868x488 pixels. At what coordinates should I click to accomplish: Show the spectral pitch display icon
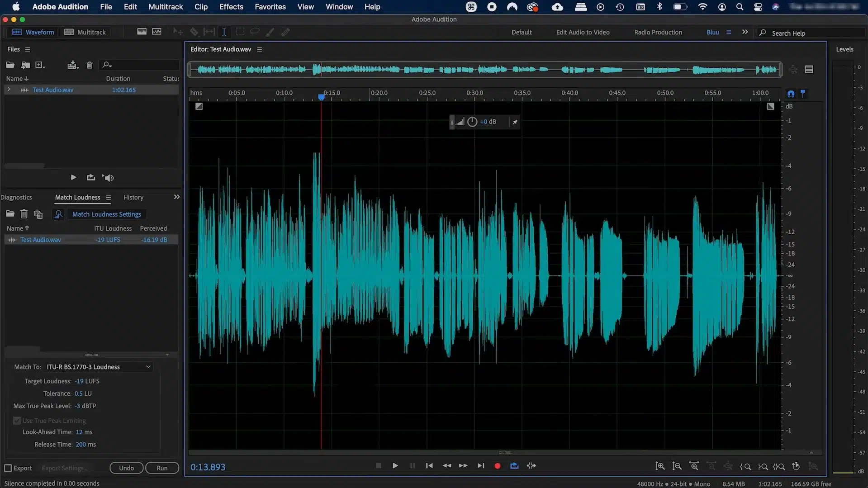[157, 32]
